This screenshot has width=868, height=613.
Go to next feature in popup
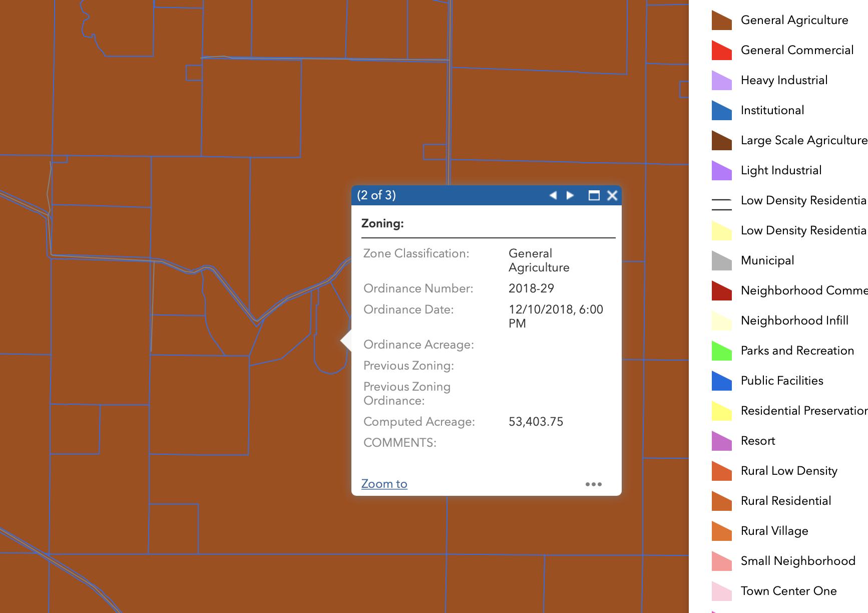(570, 195)
